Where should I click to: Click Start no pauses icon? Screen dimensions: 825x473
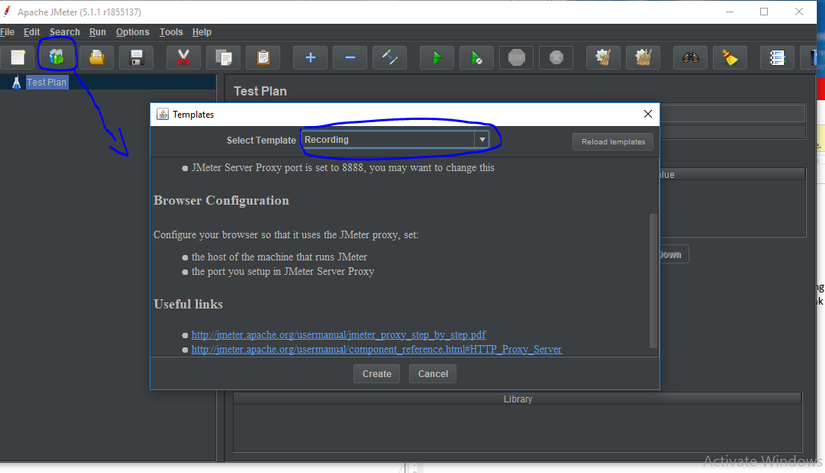pos(476,57)
